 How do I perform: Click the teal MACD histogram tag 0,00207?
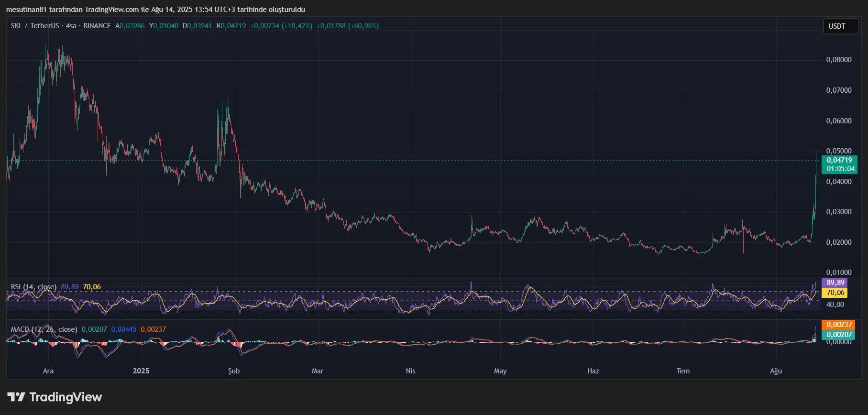pyautogui.click(x=839, y=335)
